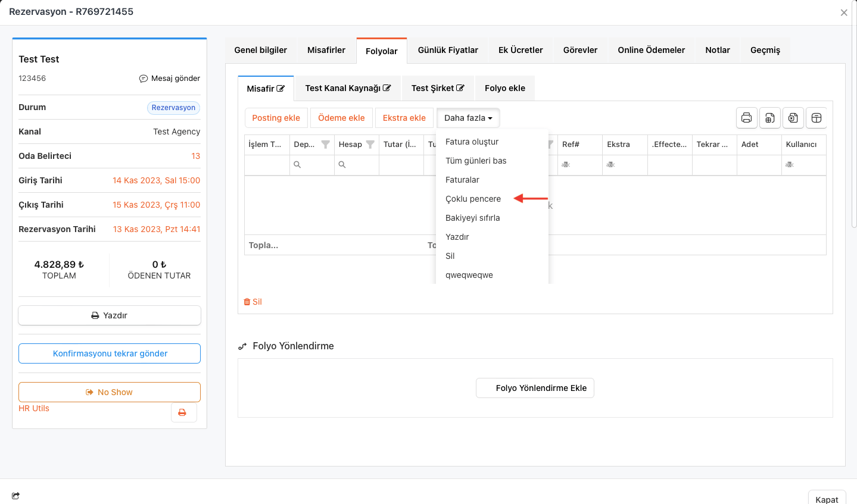This screenshot has height=504, width=857.
Task: Click Konfirmasyonu tekrar gönder button
Action: (110, 353)
